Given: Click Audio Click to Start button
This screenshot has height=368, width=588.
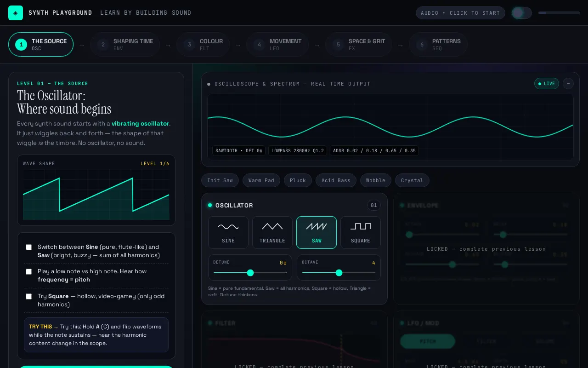Looking at the screenshot, I should coord(460,13).
